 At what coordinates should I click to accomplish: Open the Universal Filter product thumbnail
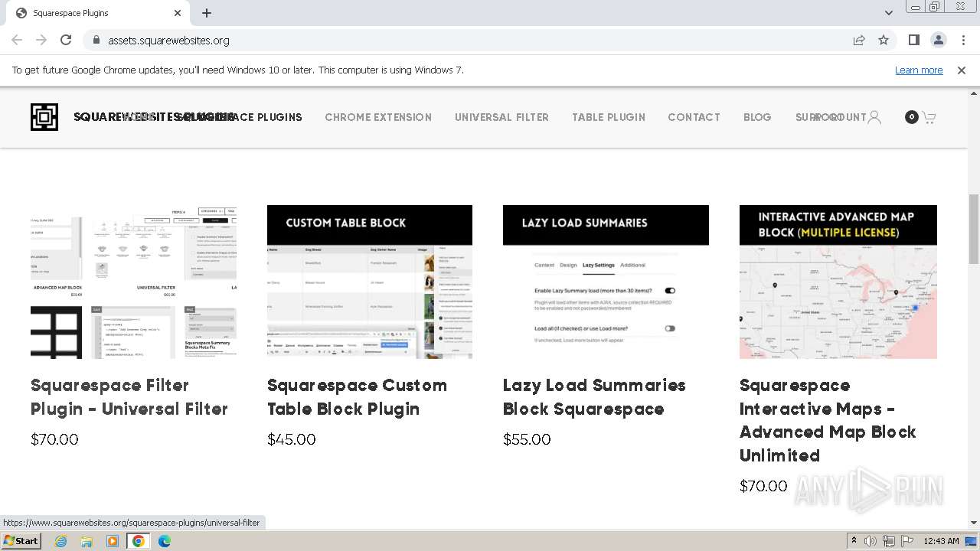[x=133, y=282]
